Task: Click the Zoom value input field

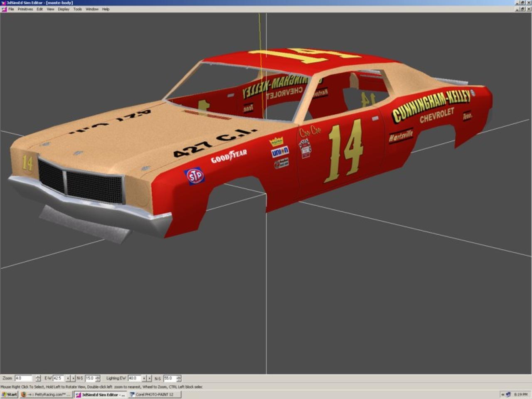Action: coord(23,378)
